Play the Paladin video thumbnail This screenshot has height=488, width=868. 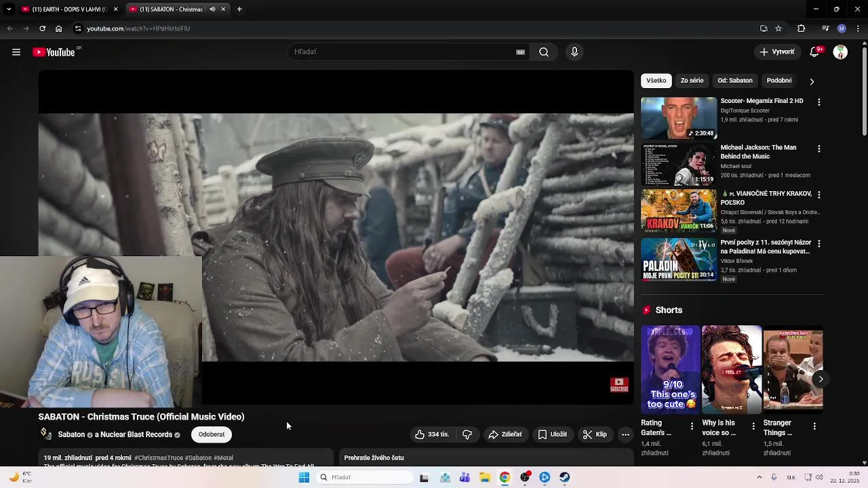pos(679,260)
